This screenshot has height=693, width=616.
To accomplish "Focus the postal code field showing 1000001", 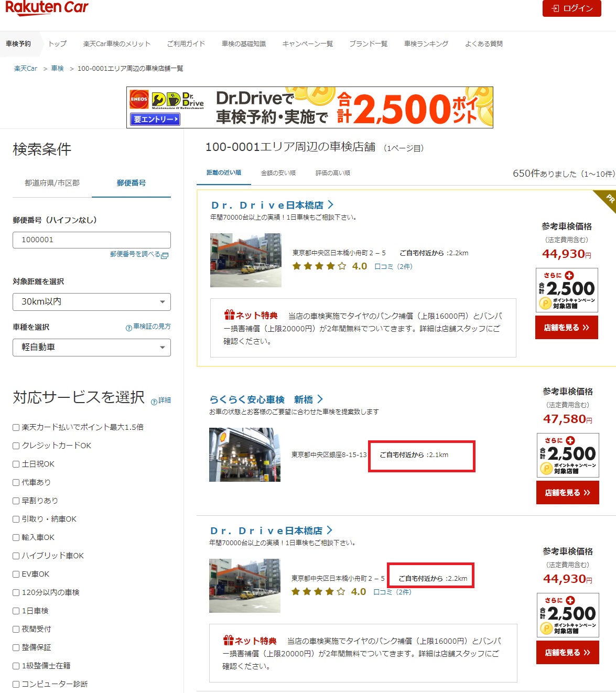I will tap(92, 240).
